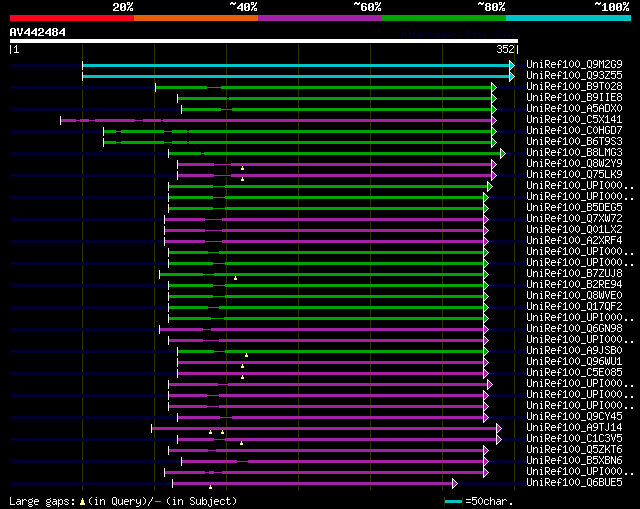
Task: Select the UniRef100_C0HGD7 label
Action: (x=574, y=130)
